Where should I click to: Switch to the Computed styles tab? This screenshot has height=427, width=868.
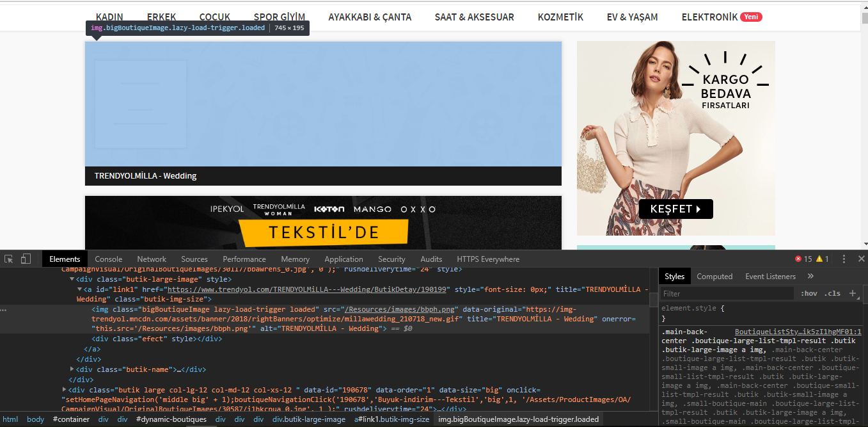714,276
